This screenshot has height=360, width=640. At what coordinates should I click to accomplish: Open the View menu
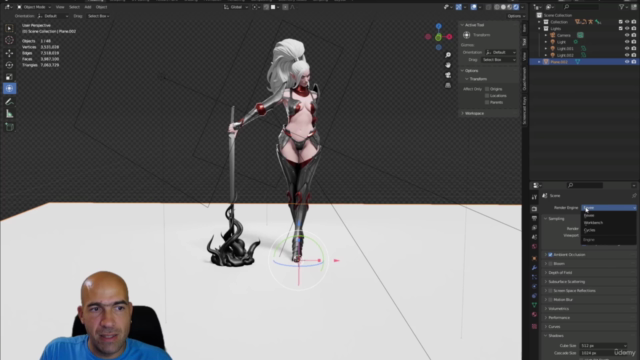coord(60,7)
